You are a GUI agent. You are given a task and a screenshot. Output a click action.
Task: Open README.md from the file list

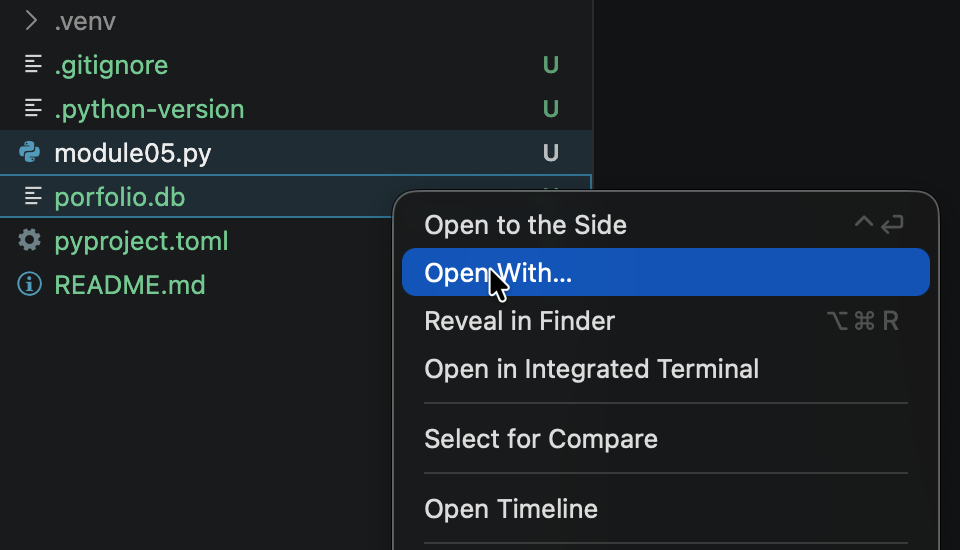point(130,285)
